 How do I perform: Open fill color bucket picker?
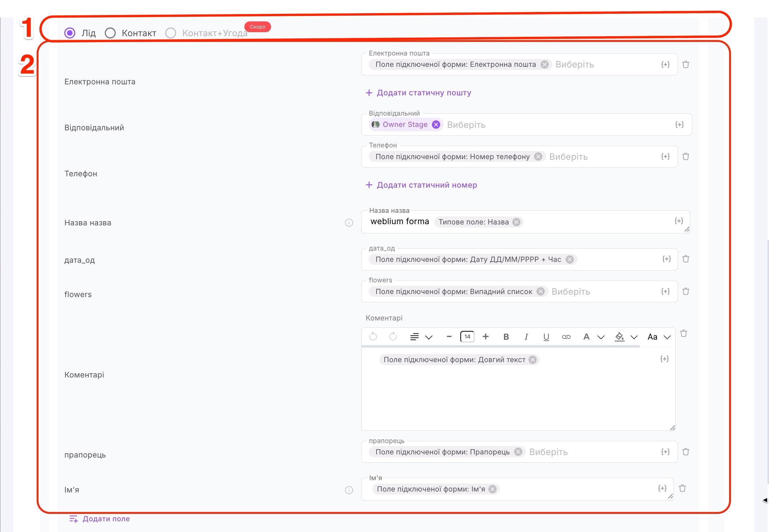tap(619, 337)
